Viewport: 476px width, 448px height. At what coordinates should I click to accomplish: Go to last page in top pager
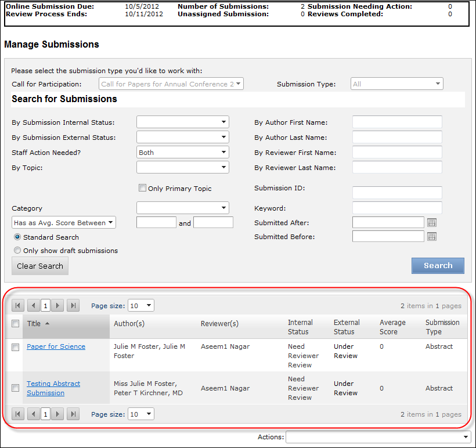tap(73, 306)
